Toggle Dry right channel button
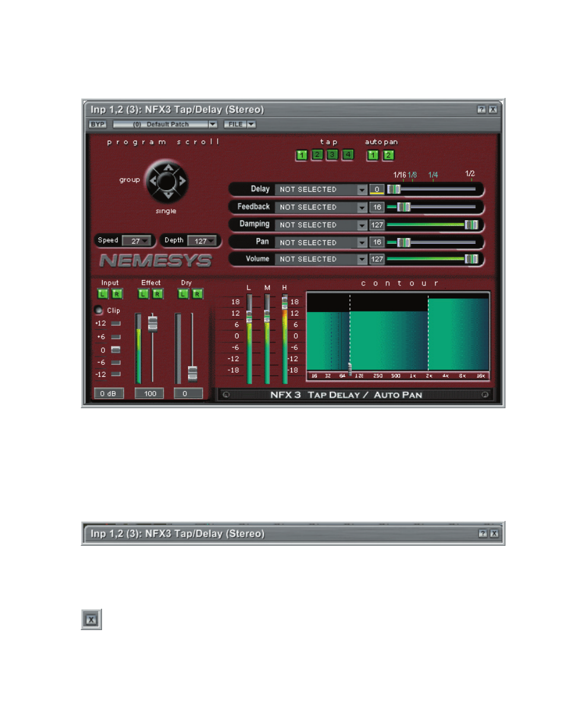The image size is (566, 728). tap(198, 294)
